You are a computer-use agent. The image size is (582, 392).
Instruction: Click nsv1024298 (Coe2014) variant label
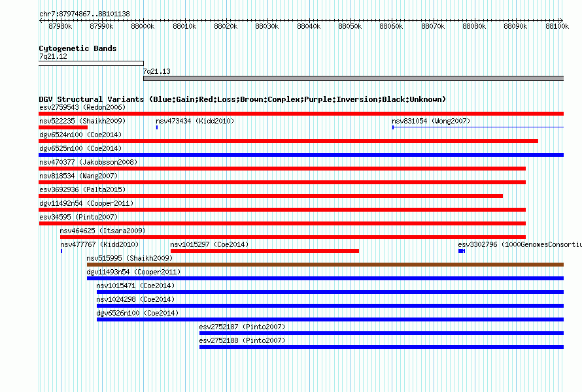click(135, 299)
